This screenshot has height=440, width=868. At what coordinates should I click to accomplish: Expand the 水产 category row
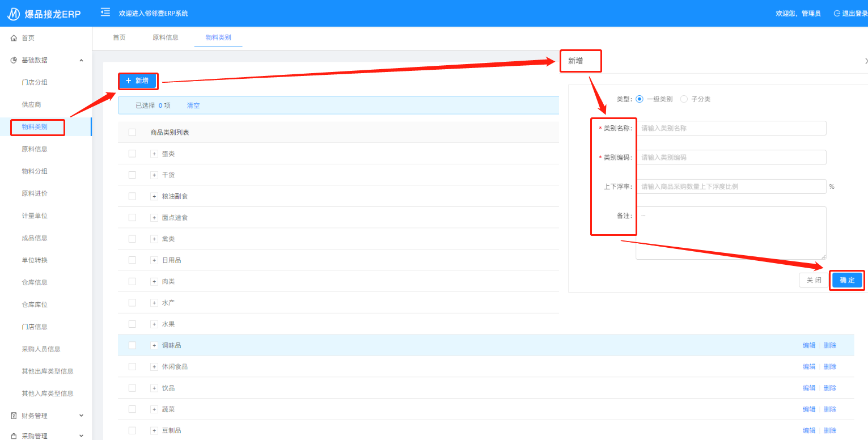click(154, 303)
